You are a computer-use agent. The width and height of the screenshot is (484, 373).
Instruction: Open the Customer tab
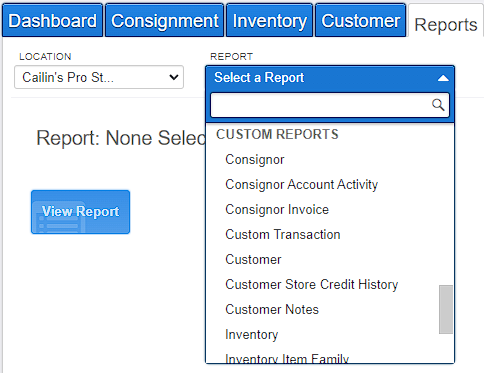pyautogui.click(x=360, y=21)
